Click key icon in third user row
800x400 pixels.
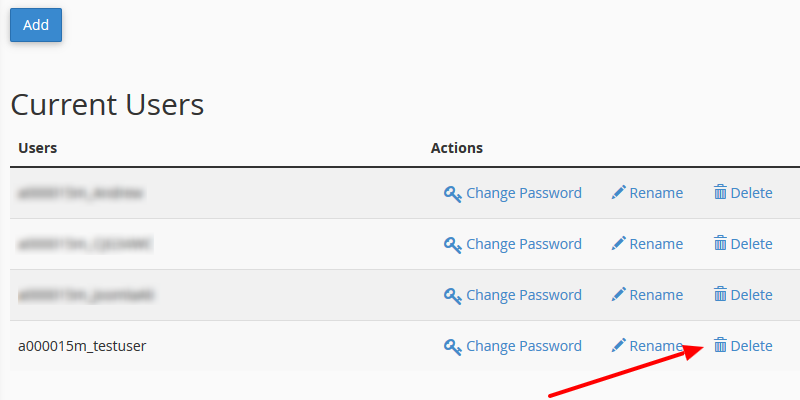pyautogui.click(x=452, y=295)
